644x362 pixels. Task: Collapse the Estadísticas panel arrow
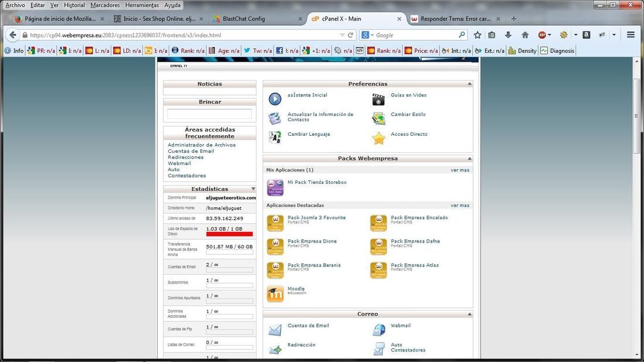[x=253, y=189]
